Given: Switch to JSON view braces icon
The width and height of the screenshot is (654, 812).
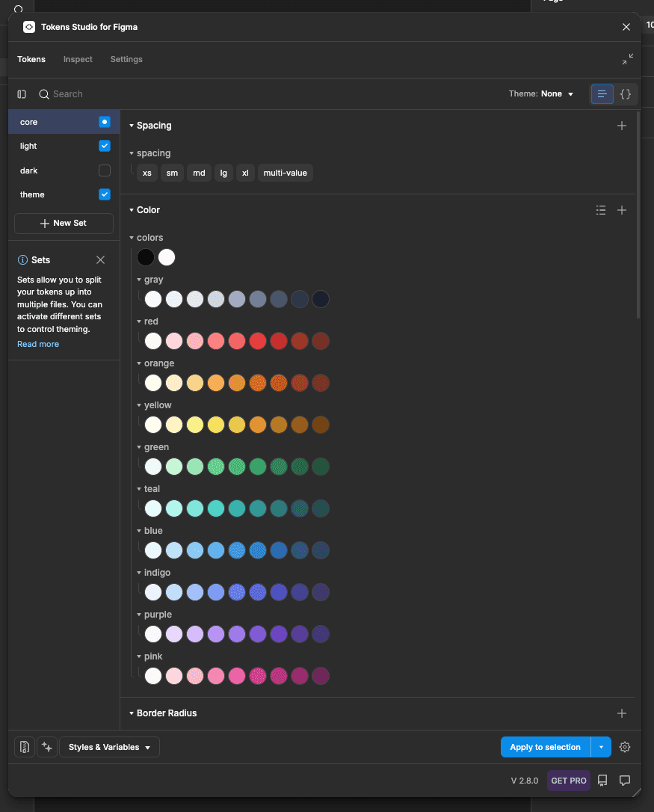Looking at the screenshot, I should click(626, 94).
